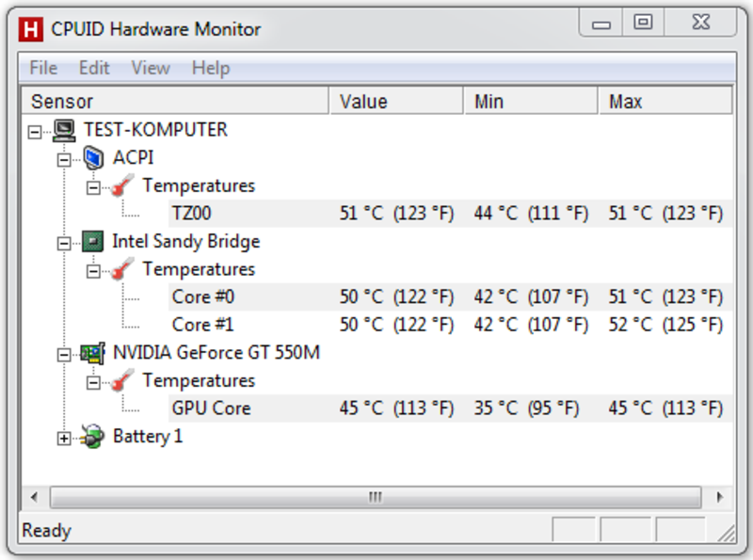Open the Help menu
753x560 pixels.
[211, 68]
